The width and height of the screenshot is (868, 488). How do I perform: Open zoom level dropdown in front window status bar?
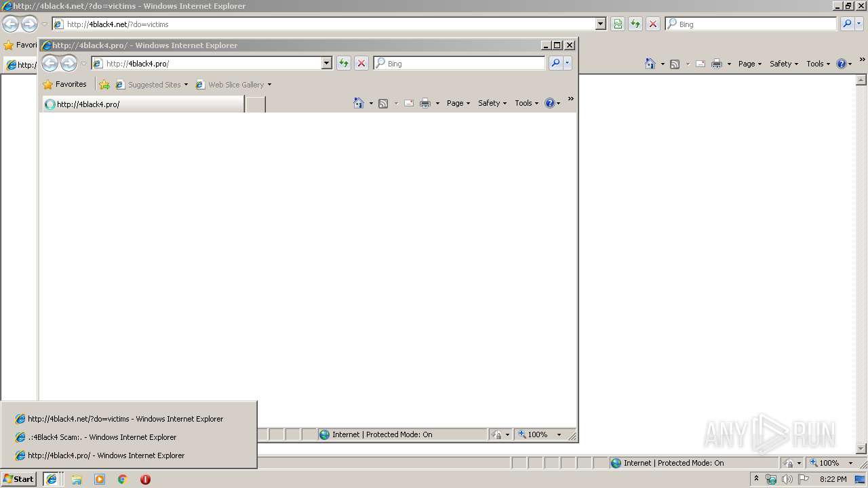559,434
